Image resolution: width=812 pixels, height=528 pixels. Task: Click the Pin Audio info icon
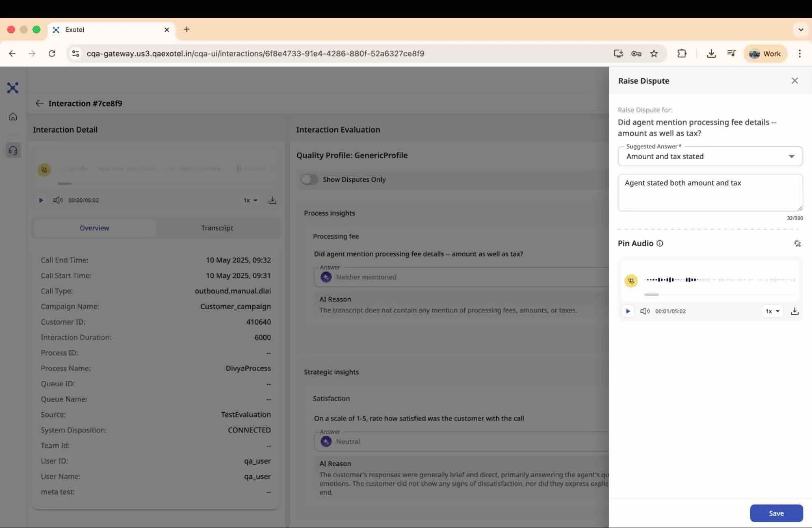[x=660, y=244]
